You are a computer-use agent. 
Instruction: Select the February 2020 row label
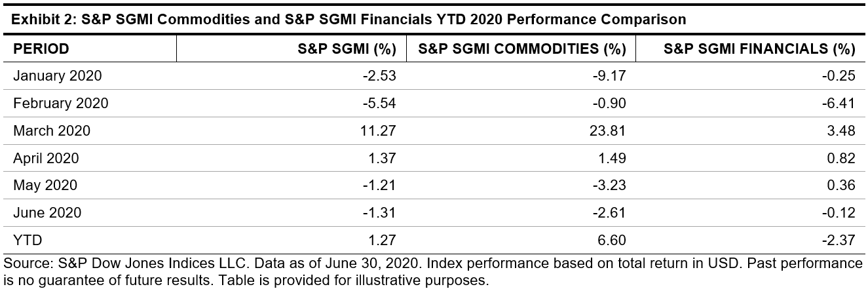(x=61, y=104)
